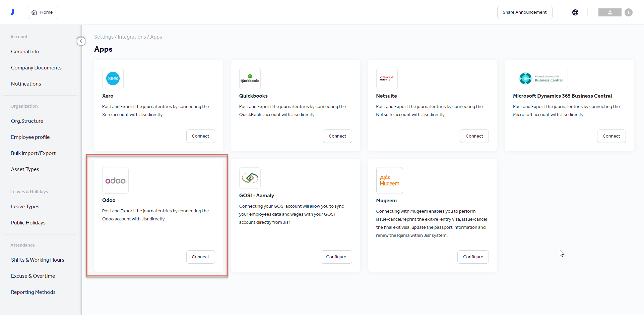Collapse the settings sidebar with the chevron
This screenshot has width=644, height=315.
coord(81,41)
